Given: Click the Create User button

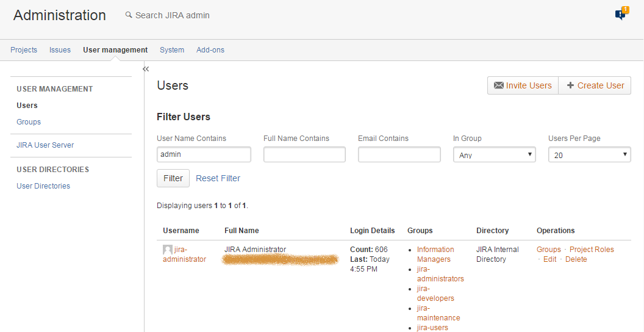Looking at the screenshot, I should coord(595,85).
